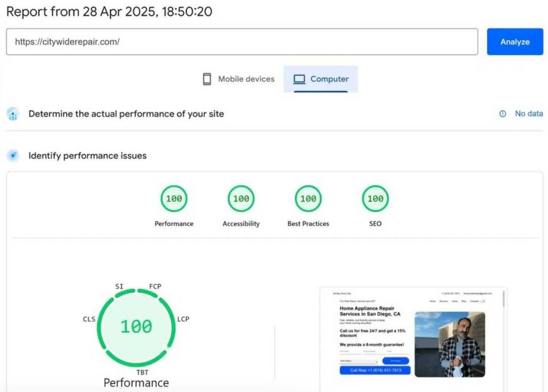Click the FCP metric label on gauge
Screen dimensions: 548x392
pyautogui.click(x=155, y=286)
